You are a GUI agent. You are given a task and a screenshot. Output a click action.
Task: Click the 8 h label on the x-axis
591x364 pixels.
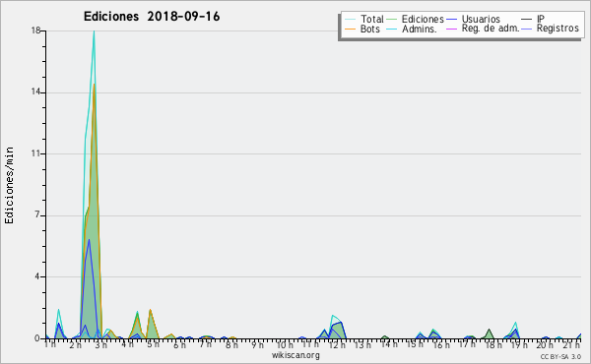tap(231, 344)
